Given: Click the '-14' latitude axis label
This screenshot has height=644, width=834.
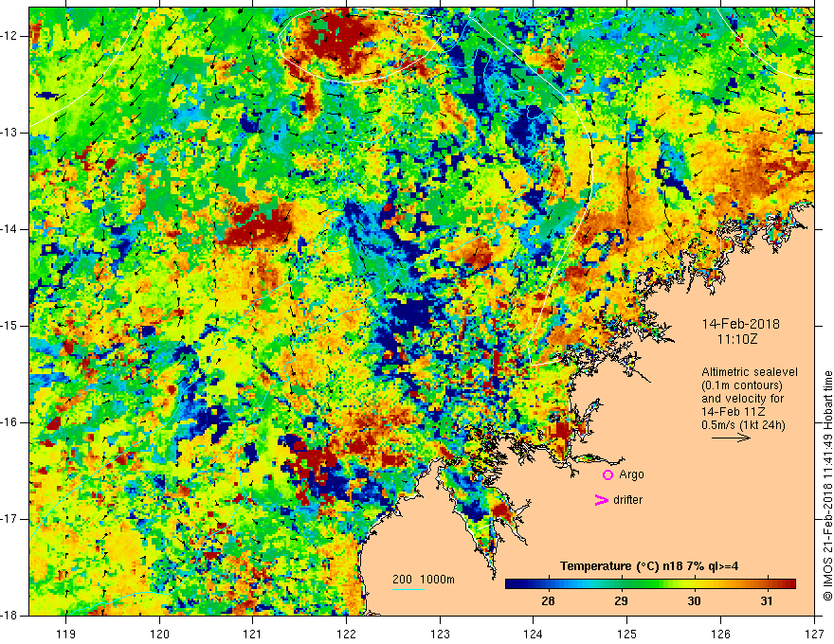Looking at the screenshot, I should coord(9,229).
